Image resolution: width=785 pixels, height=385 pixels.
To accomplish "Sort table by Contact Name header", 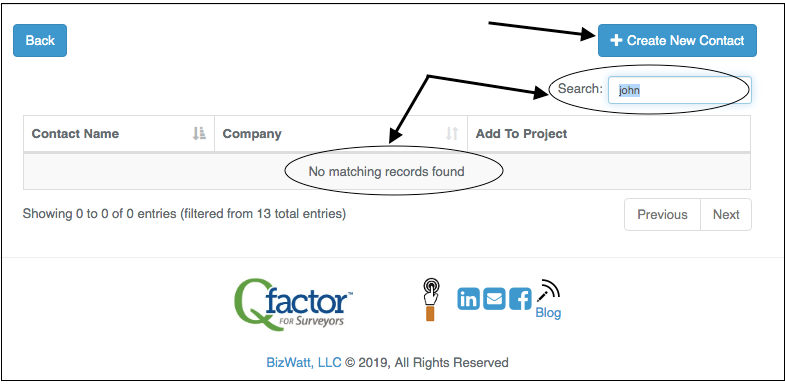I will [x=75, y=134].
